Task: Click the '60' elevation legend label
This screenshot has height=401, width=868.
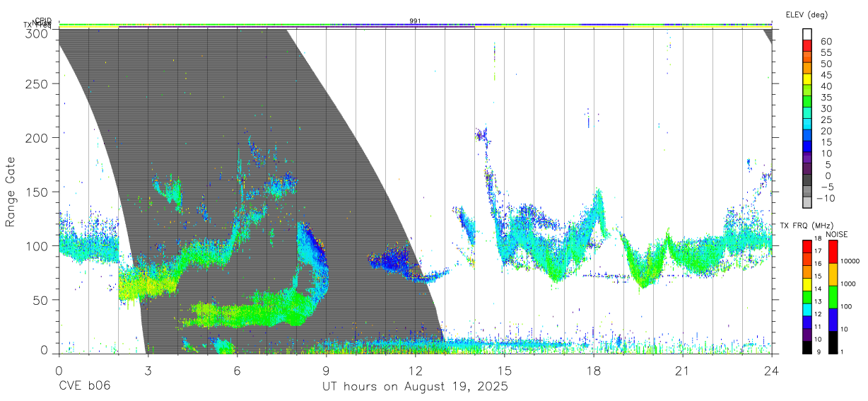Action: pyautogui.click(x=826, y=41)
